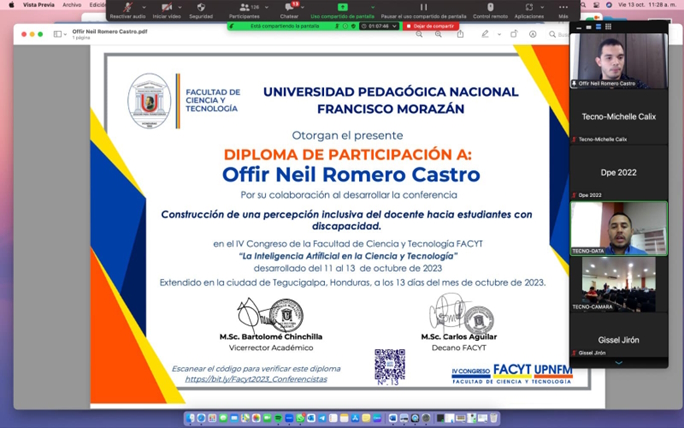This screenshot has height=428, width=684.
Task: Click the red Dejar de compartir button
Action: tap(431, 26)
